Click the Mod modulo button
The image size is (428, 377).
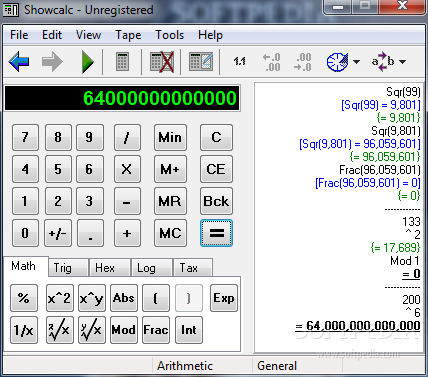coord(124,330)
